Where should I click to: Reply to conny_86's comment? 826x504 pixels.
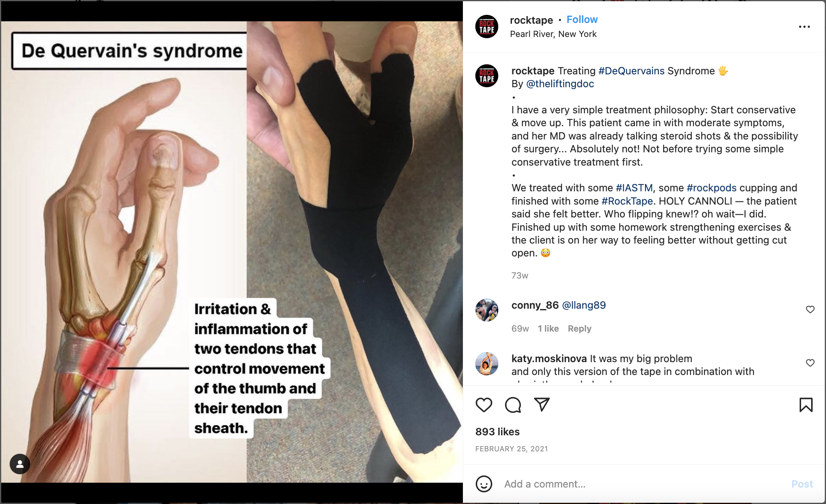click(x=579, y=329)
